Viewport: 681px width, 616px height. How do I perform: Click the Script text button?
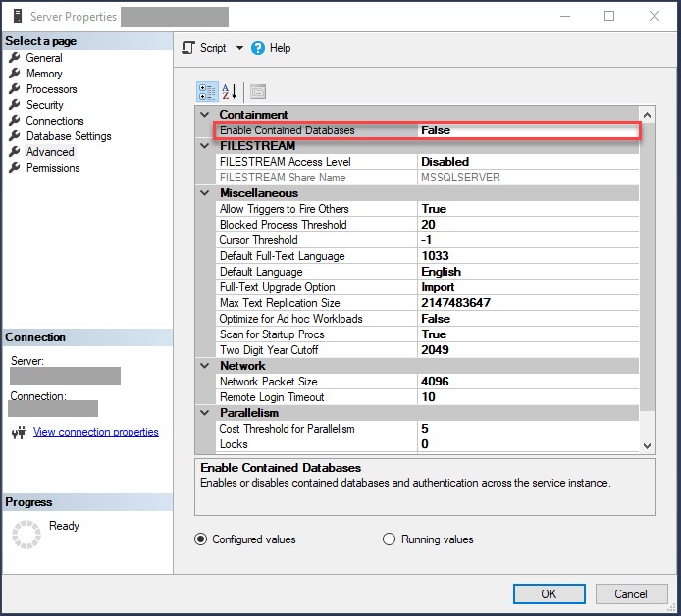pyautogui.click(x=213, y=48)
